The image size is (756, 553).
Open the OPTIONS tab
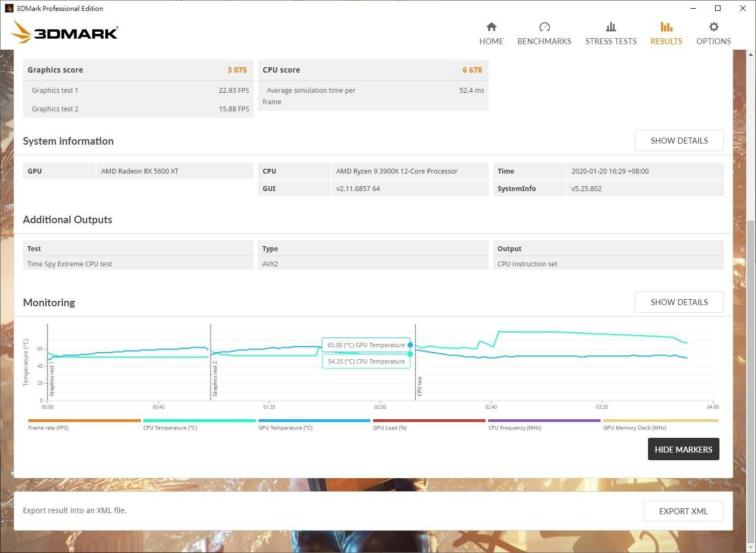pos(713,34)
